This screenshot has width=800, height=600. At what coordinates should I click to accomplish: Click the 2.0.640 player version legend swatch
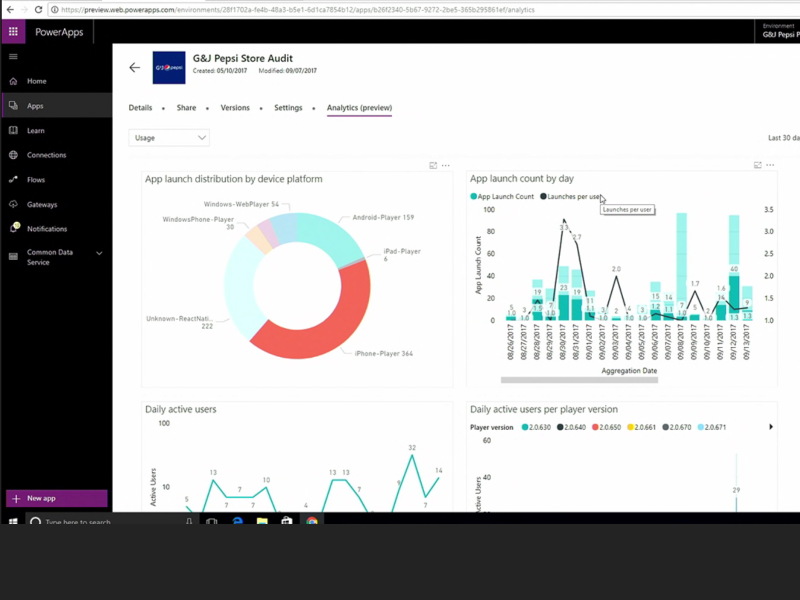pyautogui.click(x=560, y=427)
